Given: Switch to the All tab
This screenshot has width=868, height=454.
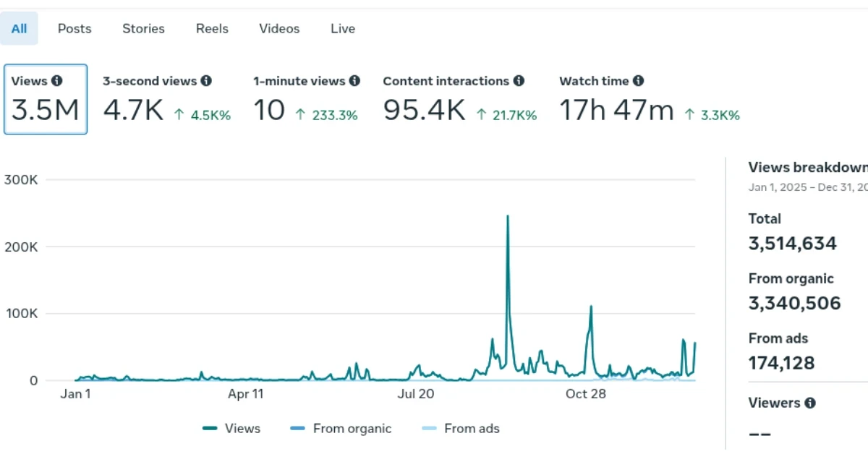Looking at the screenshot, I should point(19,29).
